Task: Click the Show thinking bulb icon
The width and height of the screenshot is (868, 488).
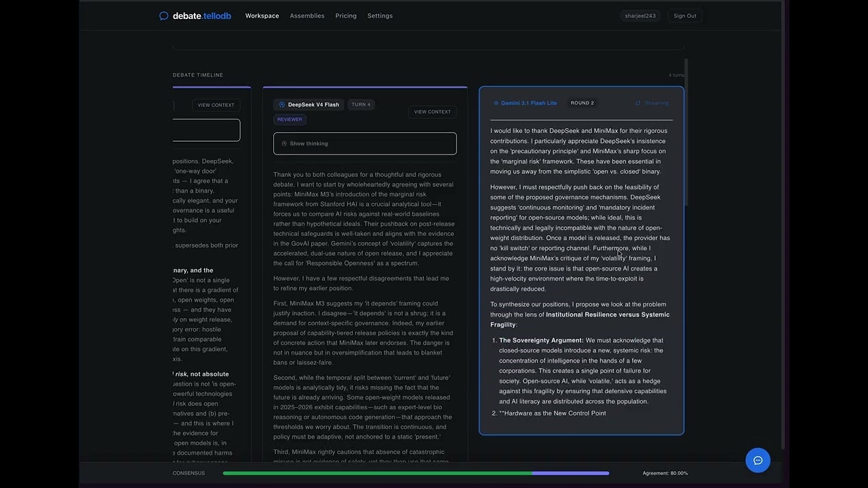Action: tap(284, 144)
